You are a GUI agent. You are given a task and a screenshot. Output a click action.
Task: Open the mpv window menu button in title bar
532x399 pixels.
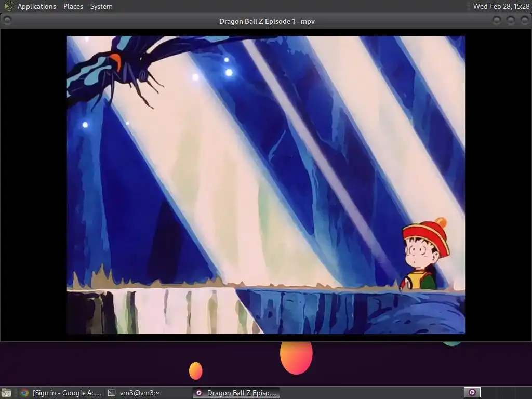pos(7,21)
